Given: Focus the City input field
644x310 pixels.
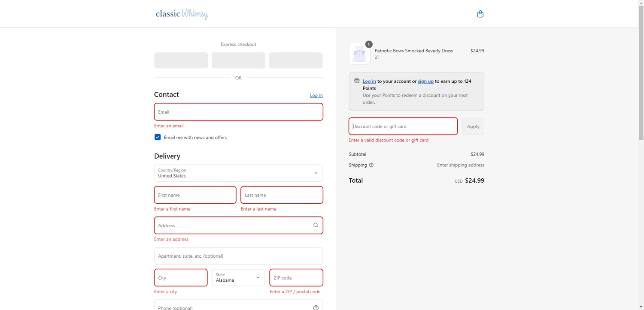Looking at the screenshot, I should click(181, 277).
